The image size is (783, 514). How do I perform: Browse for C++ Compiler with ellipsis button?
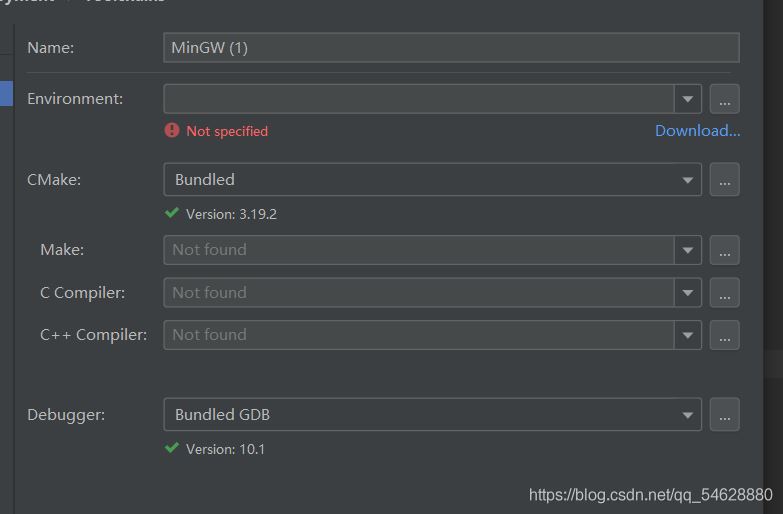coord(724,335)
